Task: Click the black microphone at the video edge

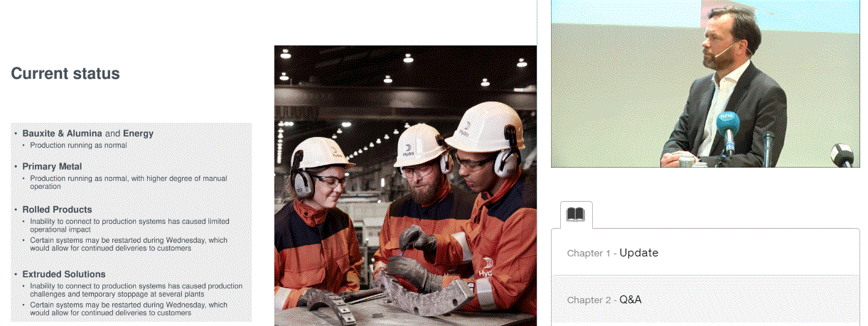Action: pyautogui.click(x=844, y=156)
